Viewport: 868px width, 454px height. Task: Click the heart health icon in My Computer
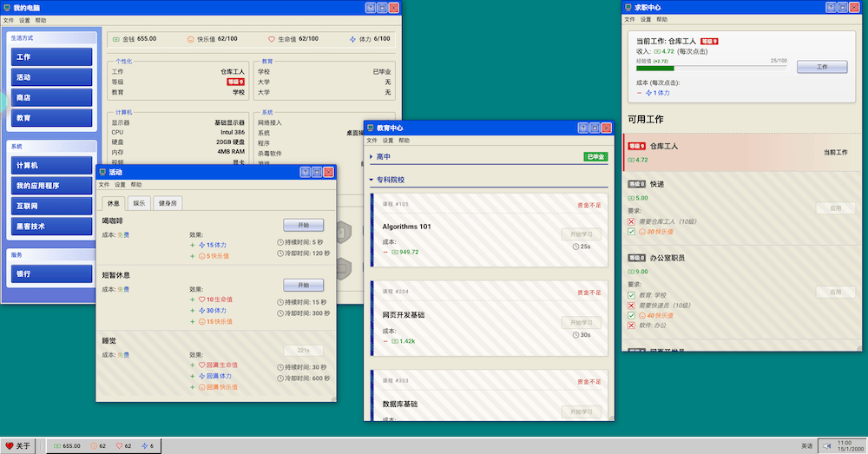tap(271, 39)
